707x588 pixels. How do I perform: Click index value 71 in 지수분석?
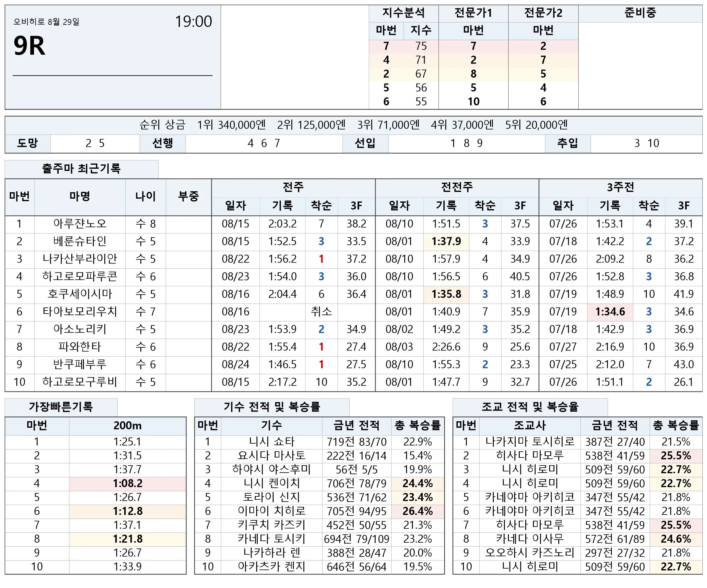click(x=421, y=60)
